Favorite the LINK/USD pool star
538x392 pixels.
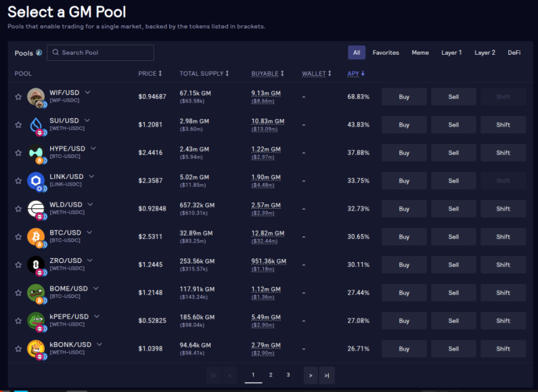(18, 181)
